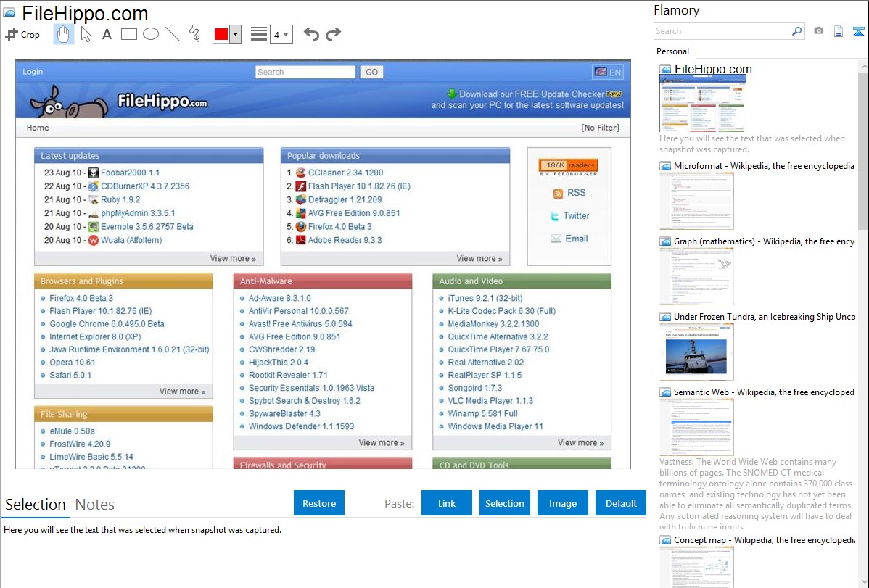Click the Paste Link button
The width and height of the screenshot is (869, 588).
(447, 503)
